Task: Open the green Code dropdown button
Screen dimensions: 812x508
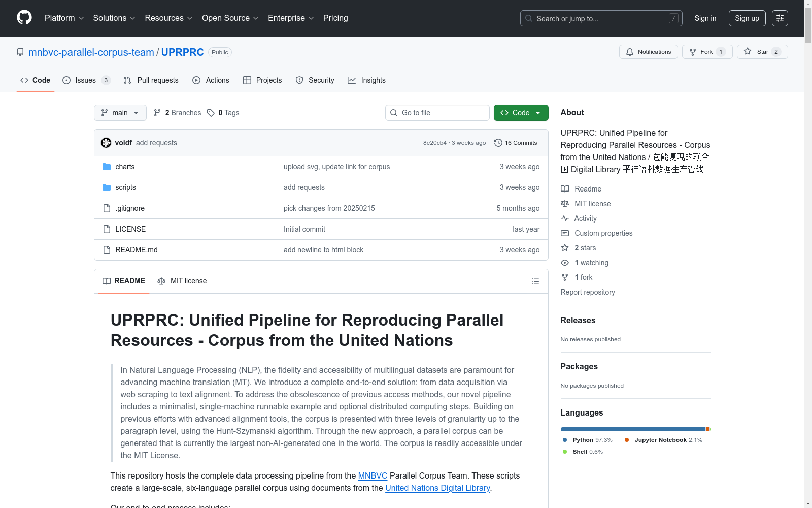Action: click(x=521, y=113)
